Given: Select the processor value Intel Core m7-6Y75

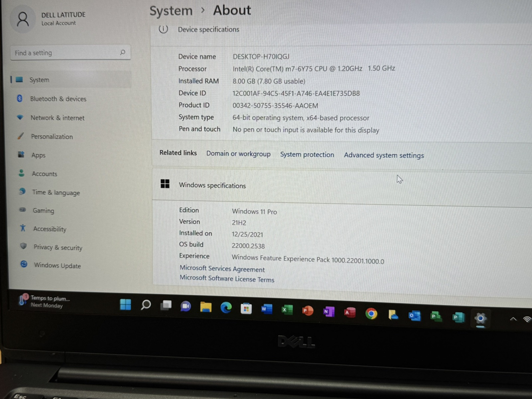Looking at the screenshot, I should tap(314, 68).
